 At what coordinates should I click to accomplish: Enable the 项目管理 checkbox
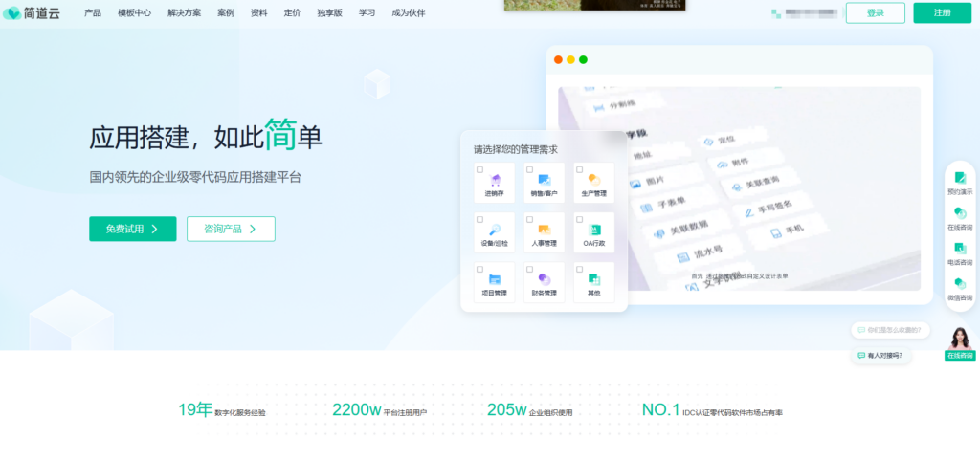(x=479, y=270)
